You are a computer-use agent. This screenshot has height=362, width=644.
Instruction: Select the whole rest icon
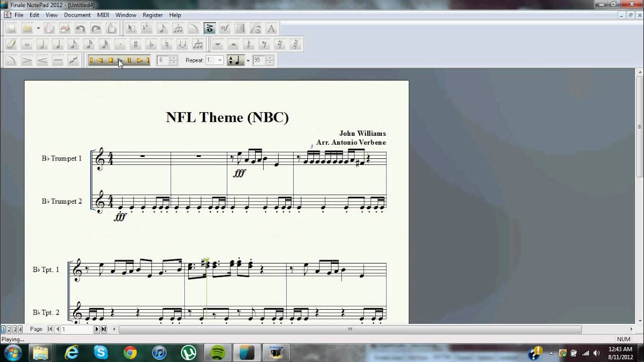coord(218,44)
